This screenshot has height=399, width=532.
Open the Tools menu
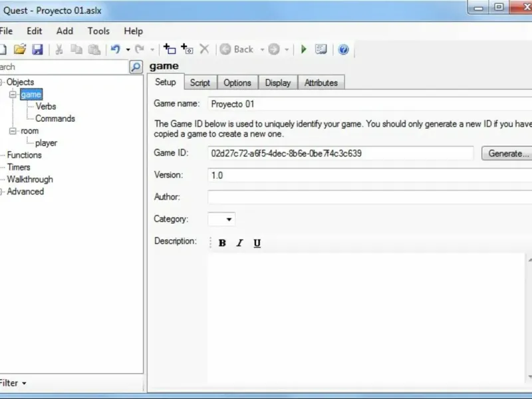(x=98, y=31)
